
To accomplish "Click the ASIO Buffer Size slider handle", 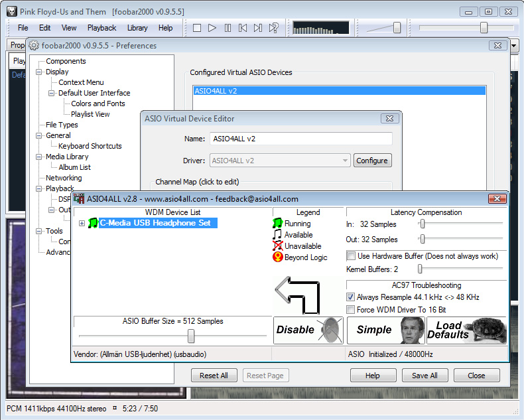I will [191, 336].
